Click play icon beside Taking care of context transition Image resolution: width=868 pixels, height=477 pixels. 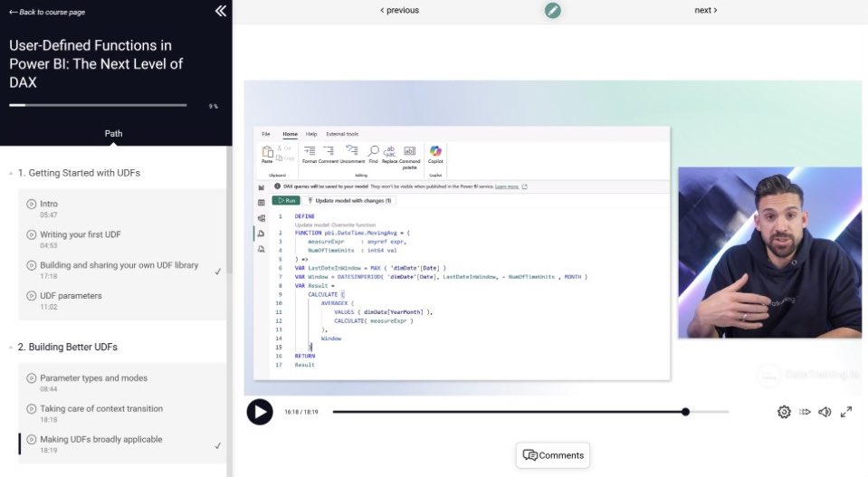32,408
